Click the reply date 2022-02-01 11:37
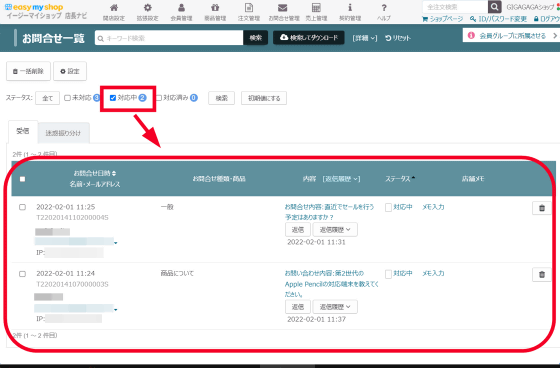This screenshot has width=560, height=368. (x=316, y=319)
